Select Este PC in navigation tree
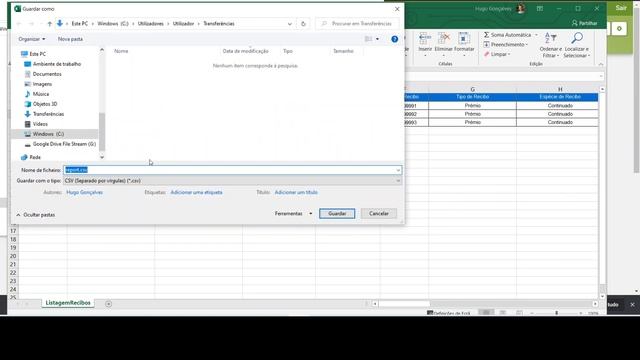The width and height of the screenshot is (640, 360). click(38, 54)
